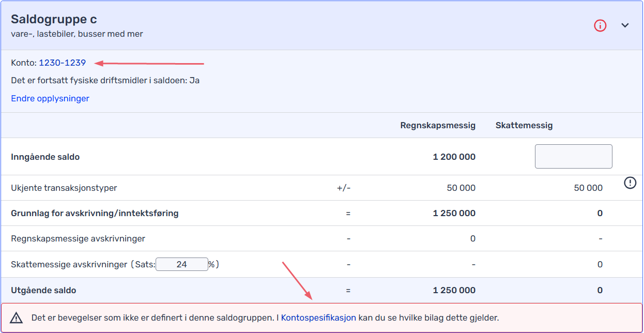Select the Skattemessig column header

pos(524,125)
